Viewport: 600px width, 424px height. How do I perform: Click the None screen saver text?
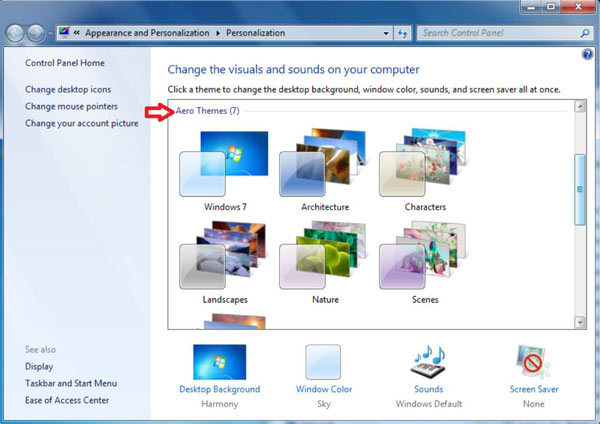(533, 404)
